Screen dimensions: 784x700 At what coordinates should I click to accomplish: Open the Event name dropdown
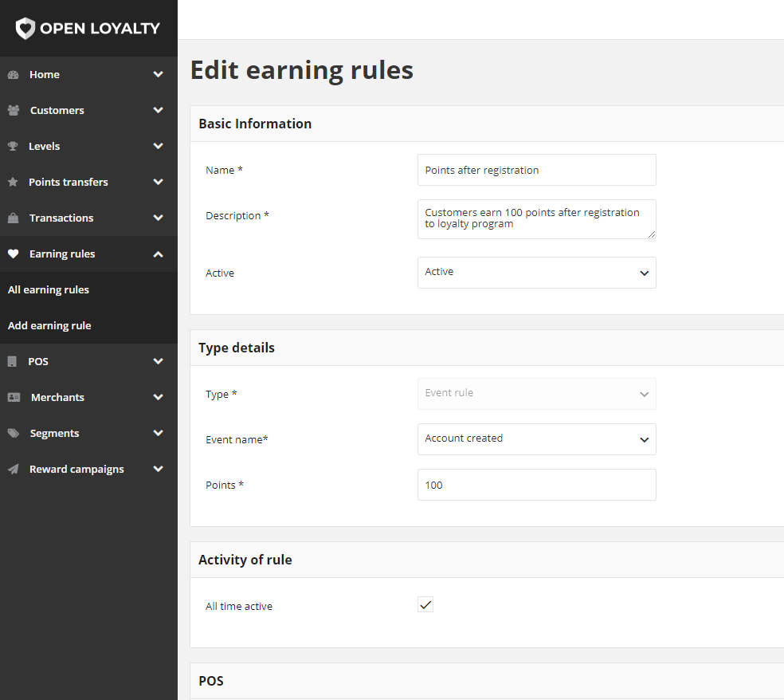click(536, 438)
